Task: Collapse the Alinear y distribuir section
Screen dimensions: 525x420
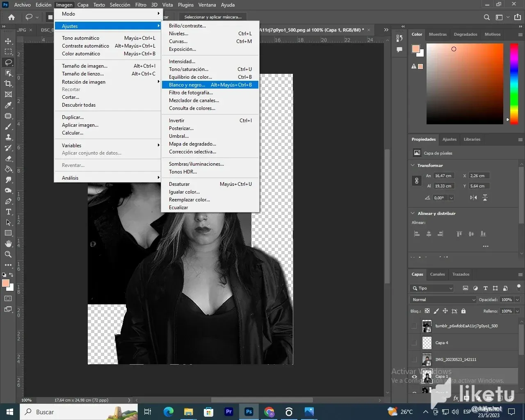Action: click(x=413, y=213)
